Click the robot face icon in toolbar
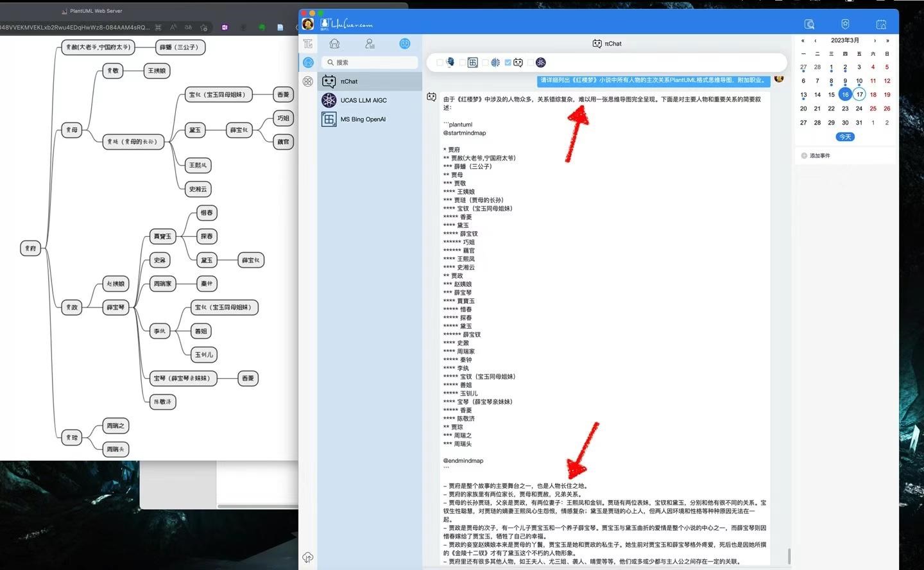 pyautogui.click(x=518, y=62)
